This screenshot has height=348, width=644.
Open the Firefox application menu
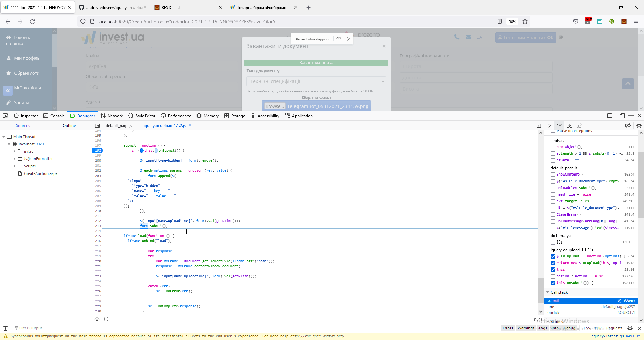[636, 21]
